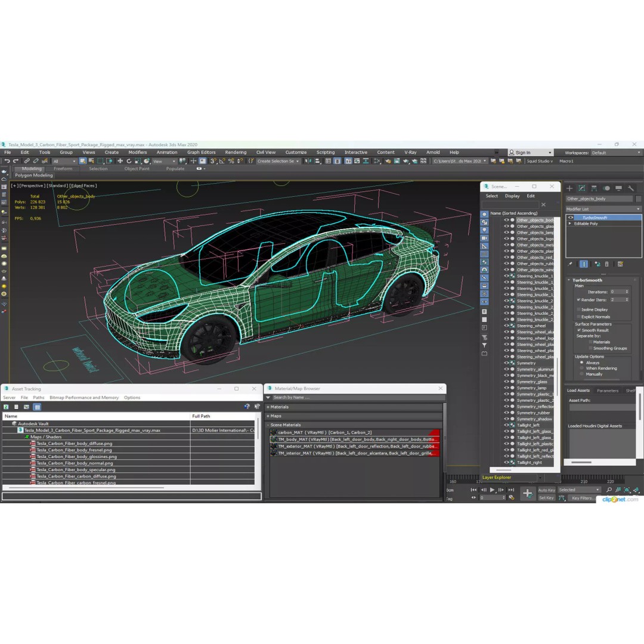644x644 pixels.
Task: Expand the Editable Poly stack entry
Action: point(569,224)
